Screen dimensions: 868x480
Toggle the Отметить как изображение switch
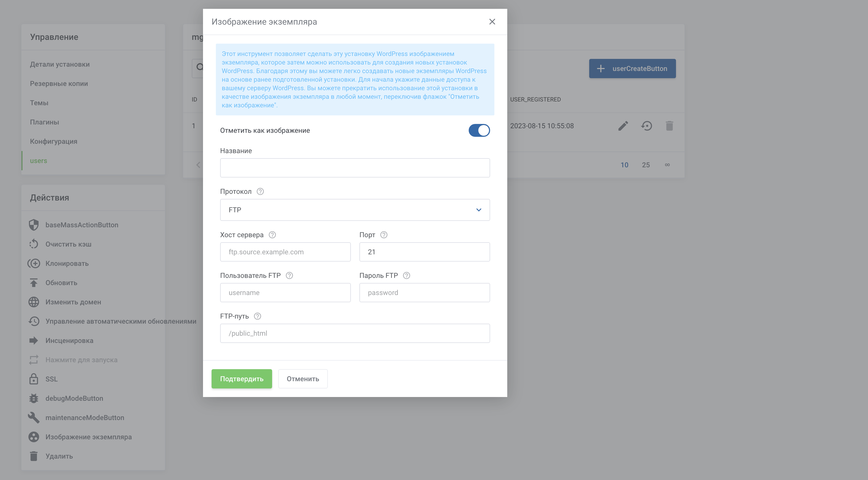[x=479, y=130]
